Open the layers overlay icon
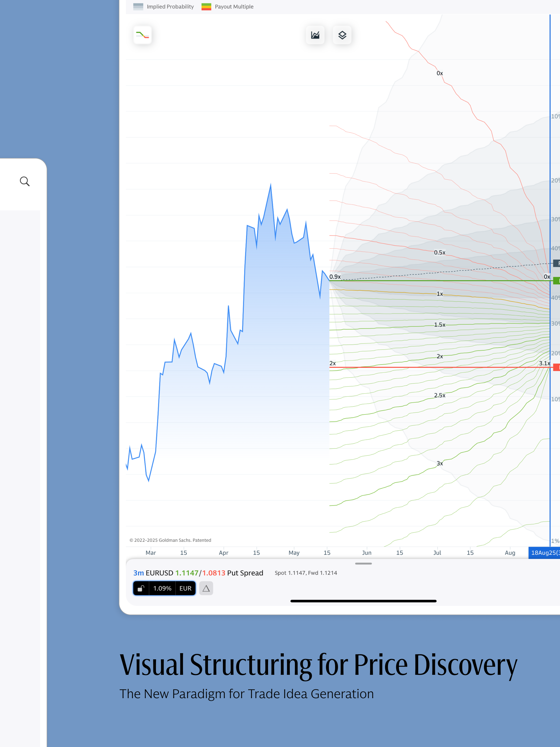 (x=342, y=35)
